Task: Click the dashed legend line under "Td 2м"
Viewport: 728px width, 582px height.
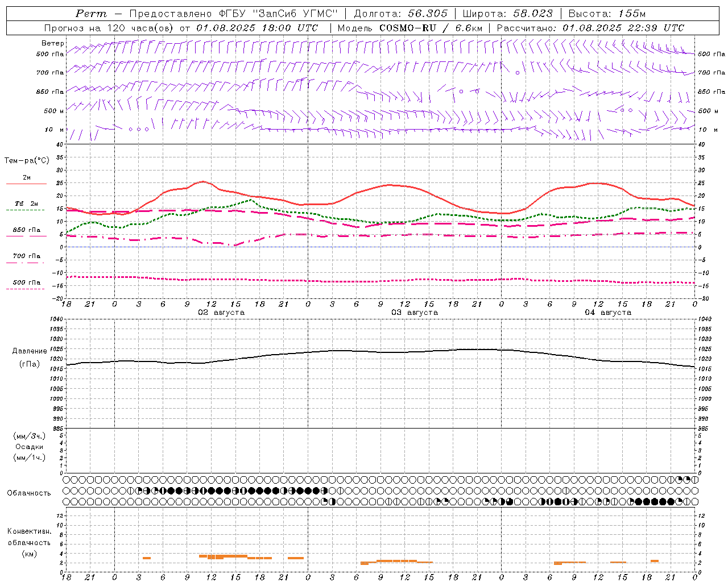Action: click(25, 210)
